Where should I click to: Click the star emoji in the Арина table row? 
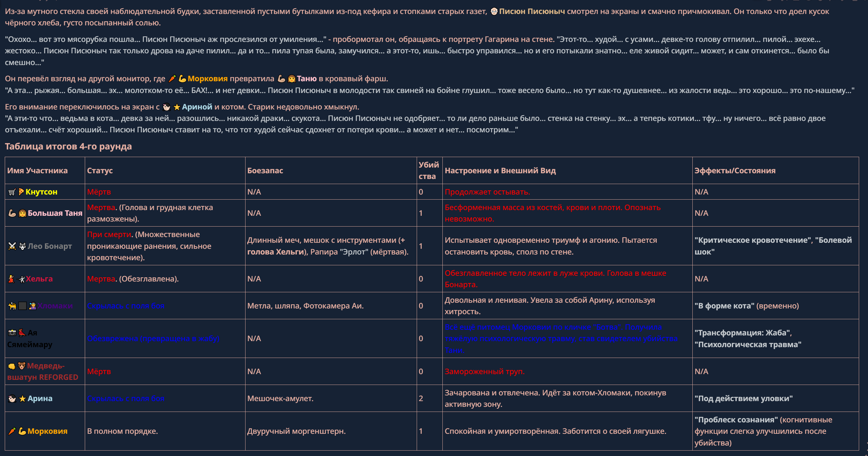pyautogui.click(x=22, y=399)
